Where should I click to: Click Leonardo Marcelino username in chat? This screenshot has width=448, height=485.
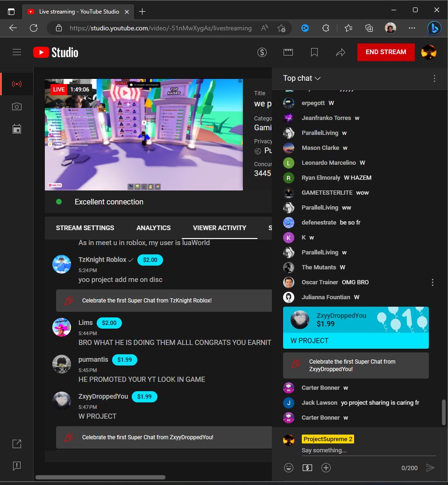click(328, 163)
